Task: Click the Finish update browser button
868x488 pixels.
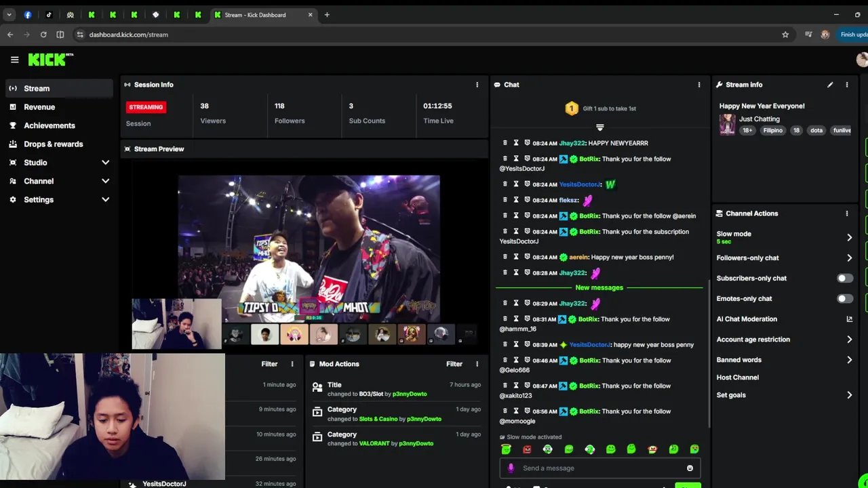Action: pos(852,35)
